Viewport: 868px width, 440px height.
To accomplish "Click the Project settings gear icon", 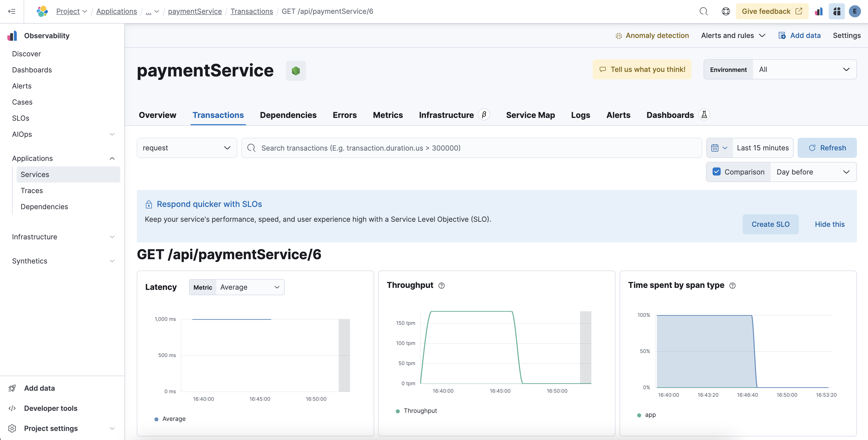I will 12,428.
